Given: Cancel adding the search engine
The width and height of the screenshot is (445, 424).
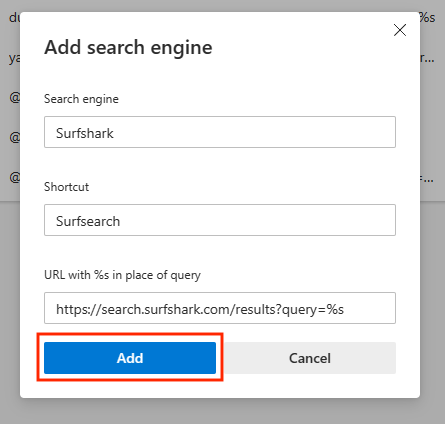Looking at the screenshot, I should tap(310, 358).
